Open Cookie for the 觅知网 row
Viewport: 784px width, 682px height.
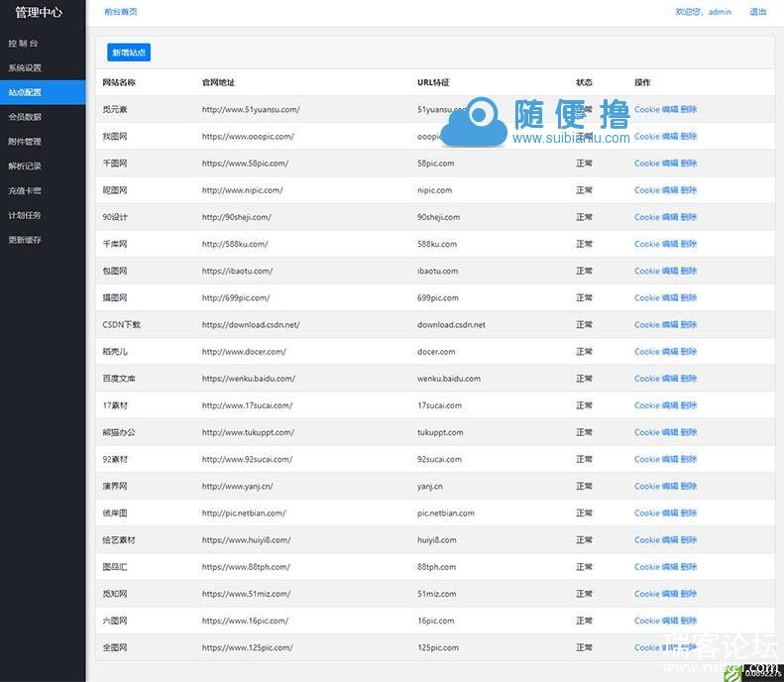pyautogui.click(x=647, y=594)
